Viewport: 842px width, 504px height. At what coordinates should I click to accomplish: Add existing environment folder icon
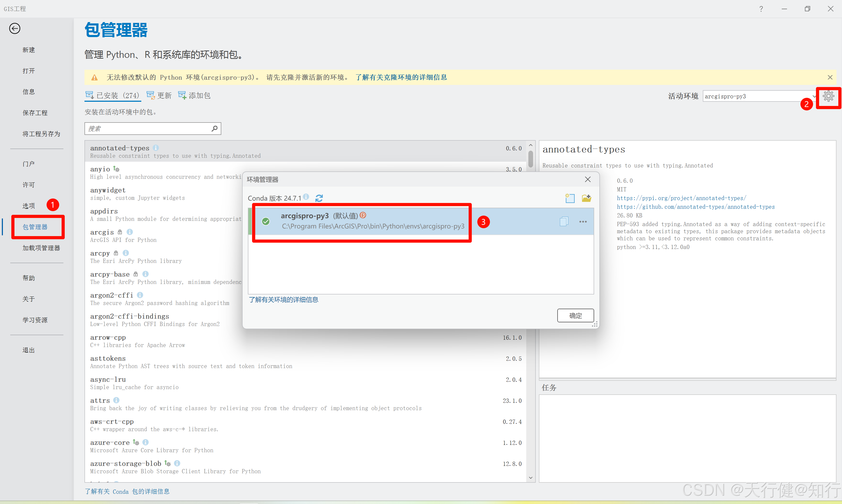587,198
